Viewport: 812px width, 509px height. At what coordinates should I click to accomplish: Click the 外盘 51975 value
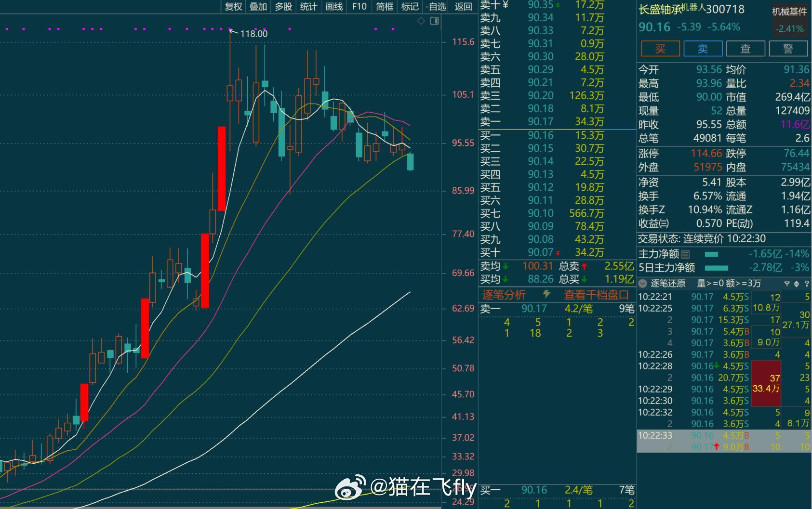click(x=707, y=167)
